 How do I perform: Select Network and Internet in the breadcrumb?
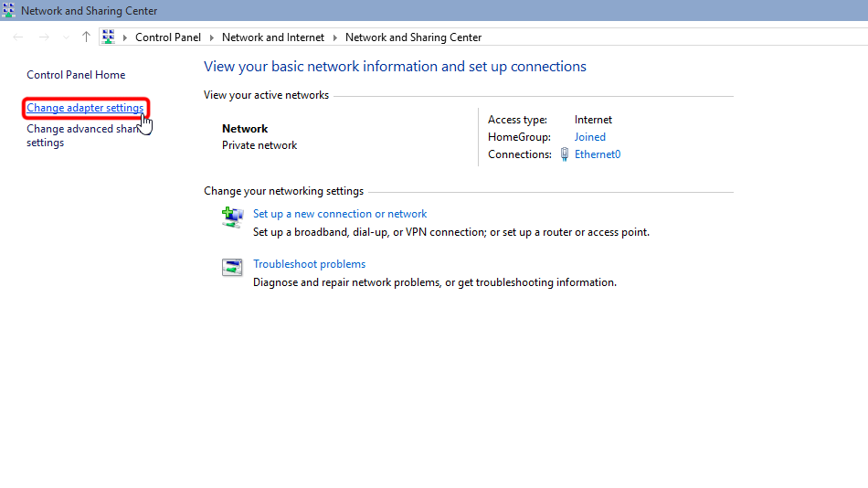[272, 37]
